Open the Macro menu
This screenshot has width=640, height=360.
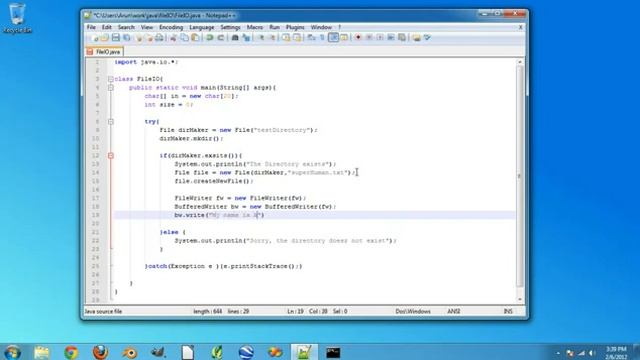(x=255, y=27)
